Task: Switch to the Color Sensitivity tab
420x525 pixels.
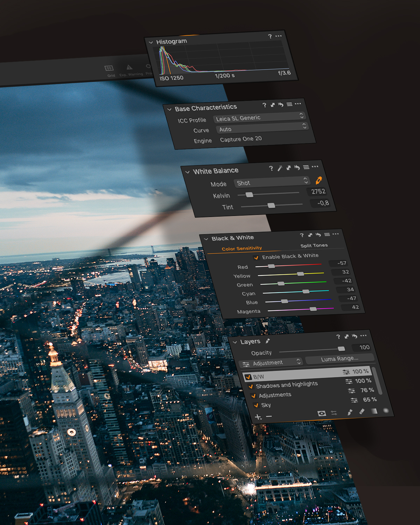Action: click(242, 248)
